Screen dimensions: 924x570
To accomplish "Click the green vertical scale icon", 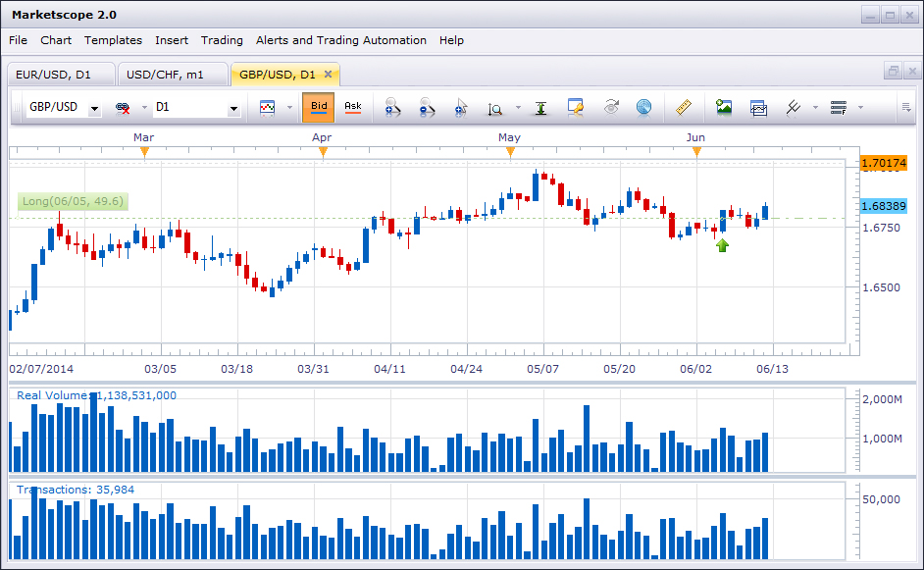I will (x=540, y=108).
